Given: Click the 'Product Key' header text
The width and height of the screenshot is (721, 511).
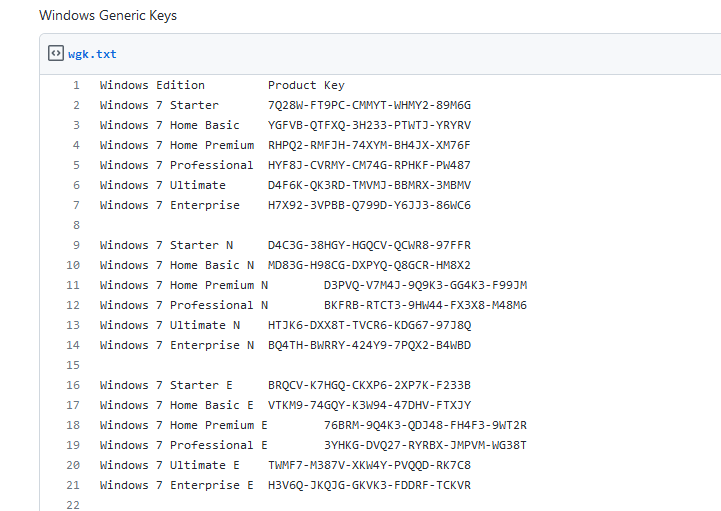Looking at the screenshot, I should pyautogui.click(x=306, y=85).
